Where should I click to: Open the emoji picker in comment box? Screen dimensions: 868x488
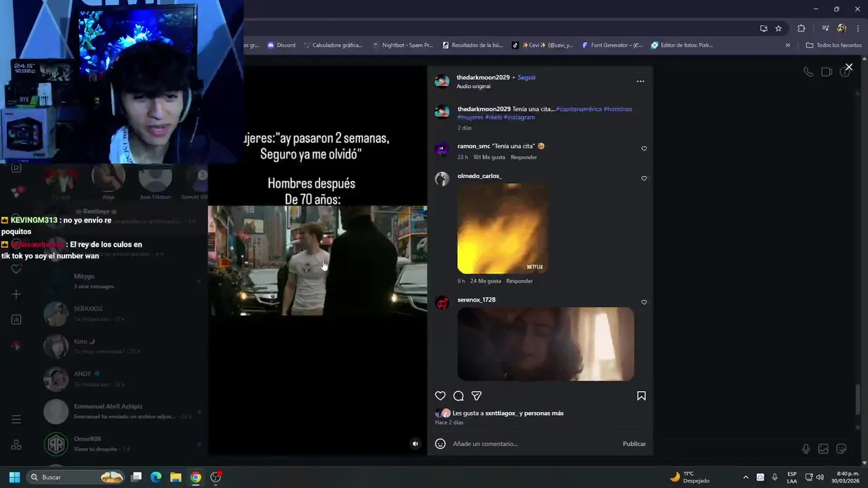pos(440,444)
